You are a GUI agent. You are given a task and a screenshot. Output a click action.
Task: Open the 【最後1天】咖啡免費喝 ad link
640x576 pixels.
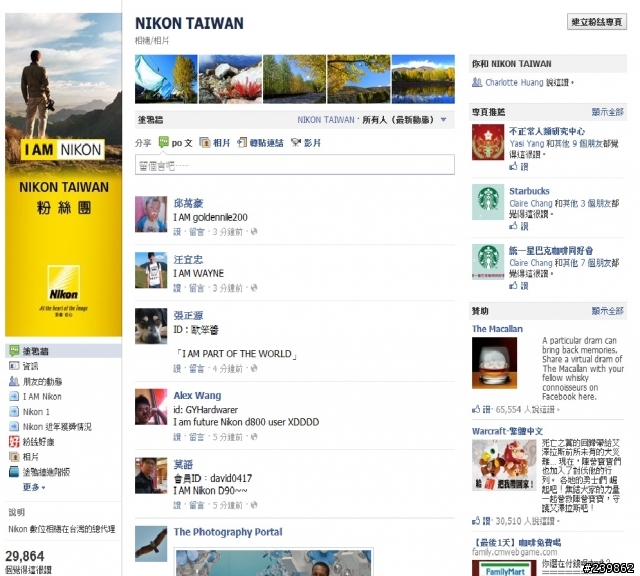pos(516,543)
